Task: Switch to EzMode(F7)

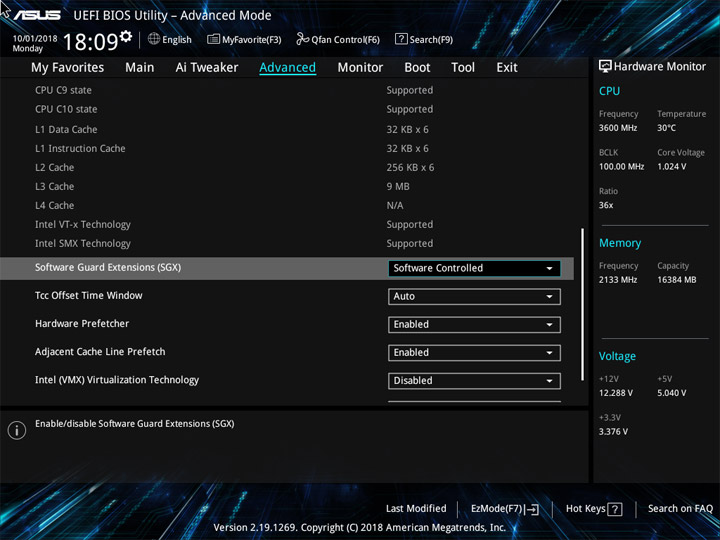Action: tap(505, 509)
